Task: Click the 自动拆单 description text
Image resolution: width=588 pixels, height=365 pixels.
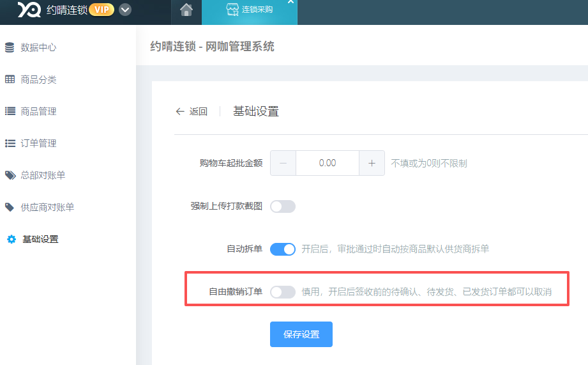Action: click(x=395, y=249)
